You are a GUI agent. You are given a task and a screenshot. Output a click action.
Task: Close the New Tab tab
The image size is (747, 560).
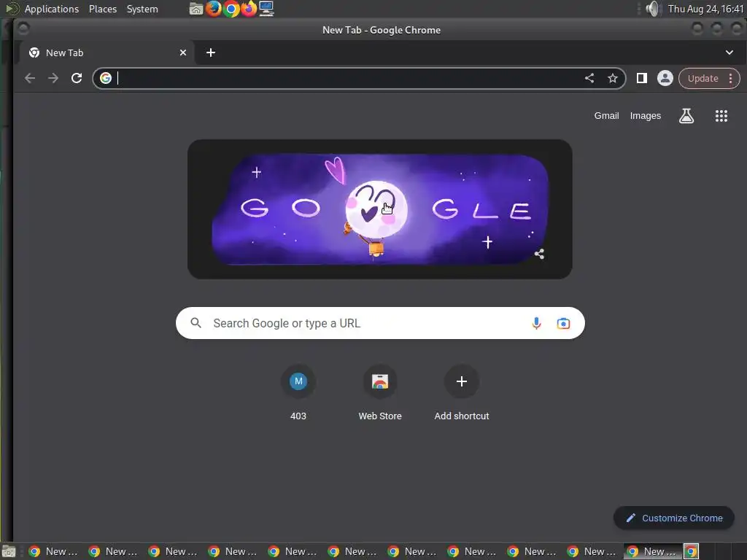point(183,52)
